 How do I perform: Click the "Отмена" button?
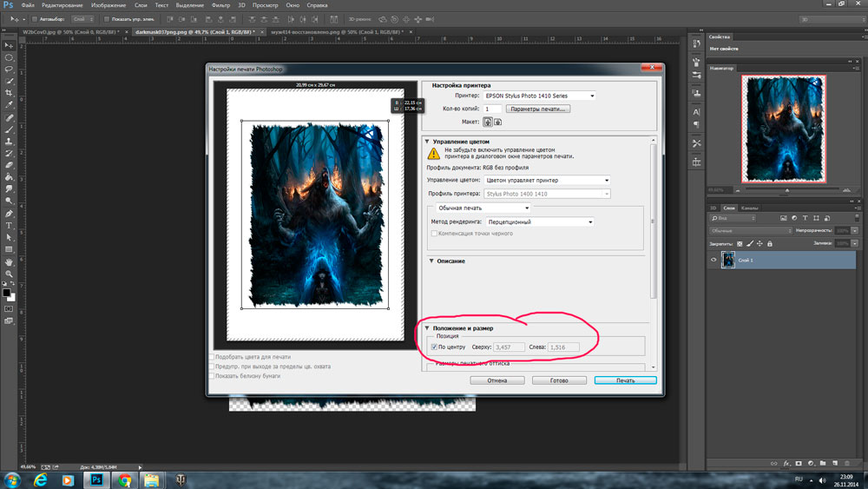point(497,380)
